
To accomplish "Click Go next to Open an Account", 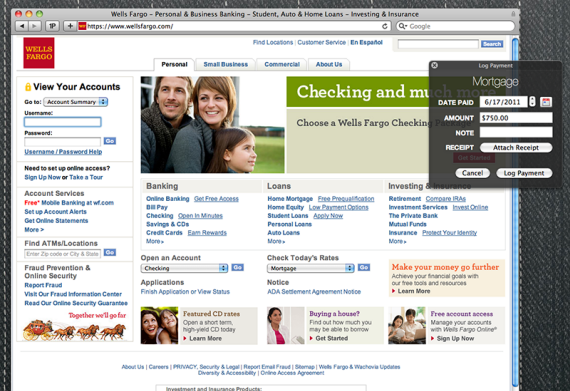I will pos(237,267).
